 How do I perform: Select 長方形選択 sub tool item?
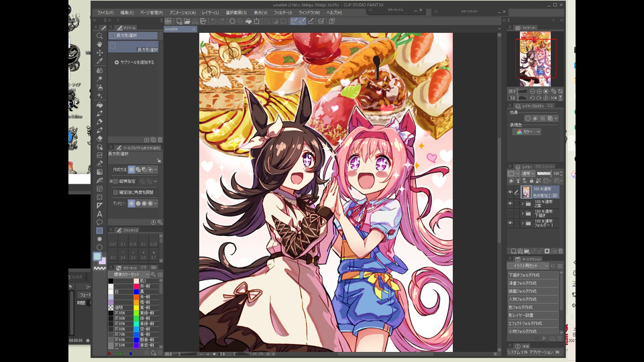133,48
